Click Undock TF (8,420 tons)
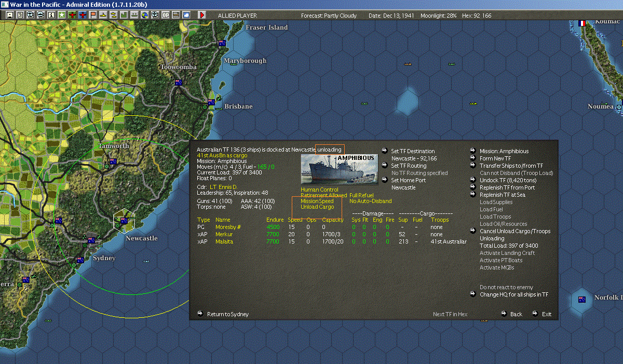This screenshot has width=623, height=364. tap(507, 181)
